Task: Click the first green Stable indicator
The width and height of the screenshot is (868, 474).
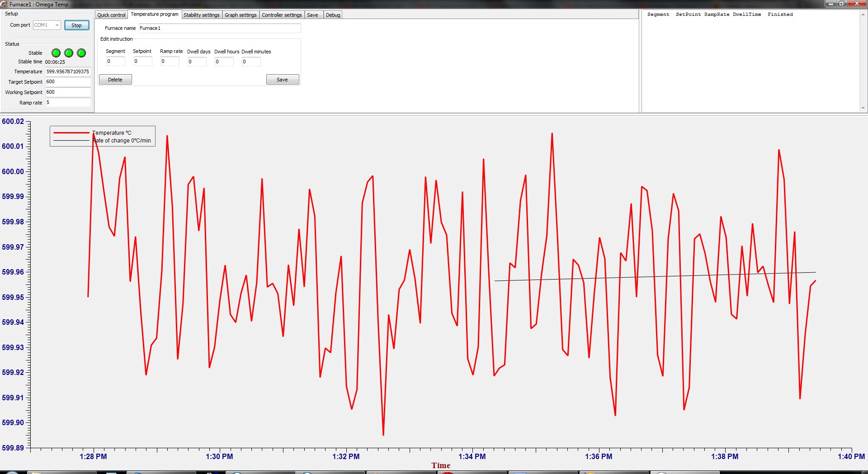Action: 56,53
